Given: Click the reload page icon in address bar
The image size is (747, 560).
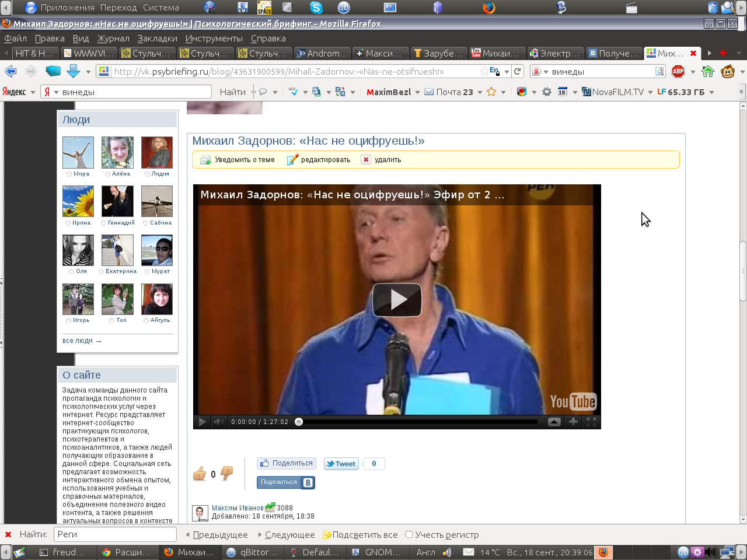Looking at the screenshot, I should (x=518, y=71).
